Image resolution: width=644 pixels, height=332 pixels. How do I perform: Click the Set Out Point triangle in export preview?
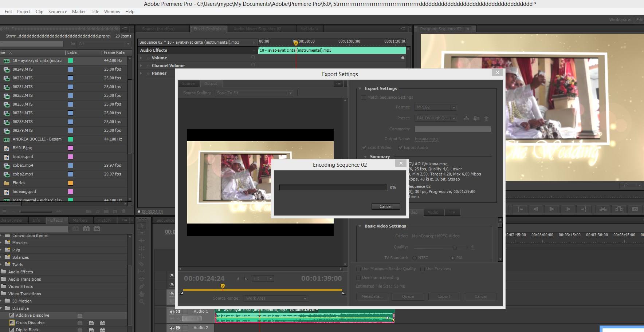pos(246,278)
